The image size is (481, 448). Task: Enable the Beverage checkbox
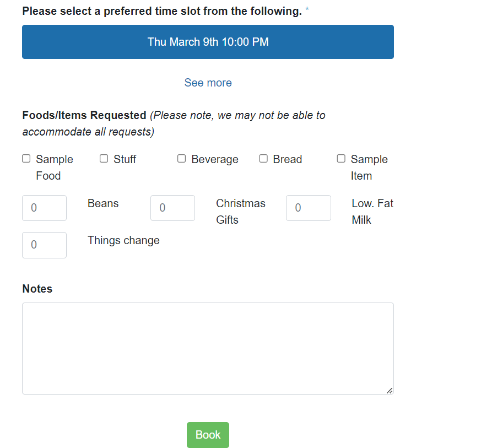click(181, 159)
